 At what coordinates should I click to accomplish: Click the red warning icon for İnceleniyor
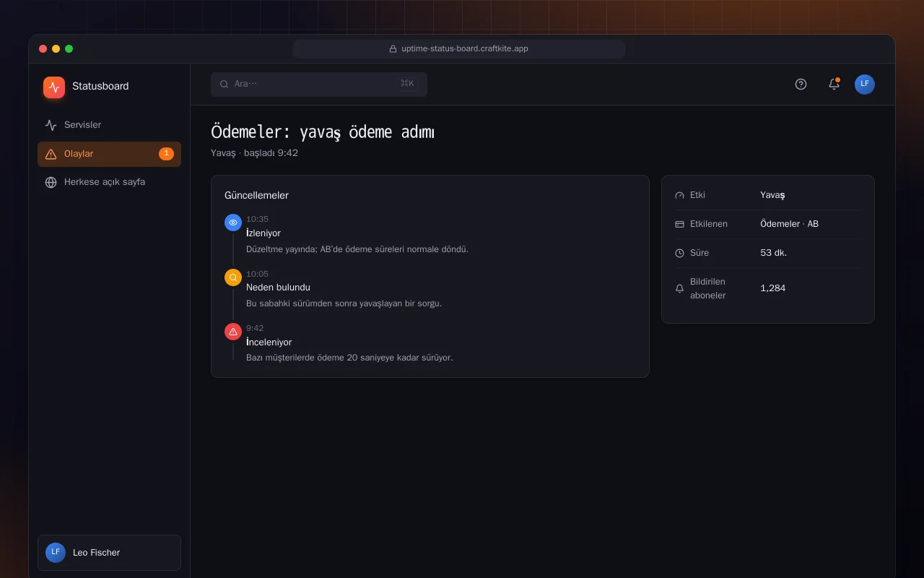click(x=233, y=332)
